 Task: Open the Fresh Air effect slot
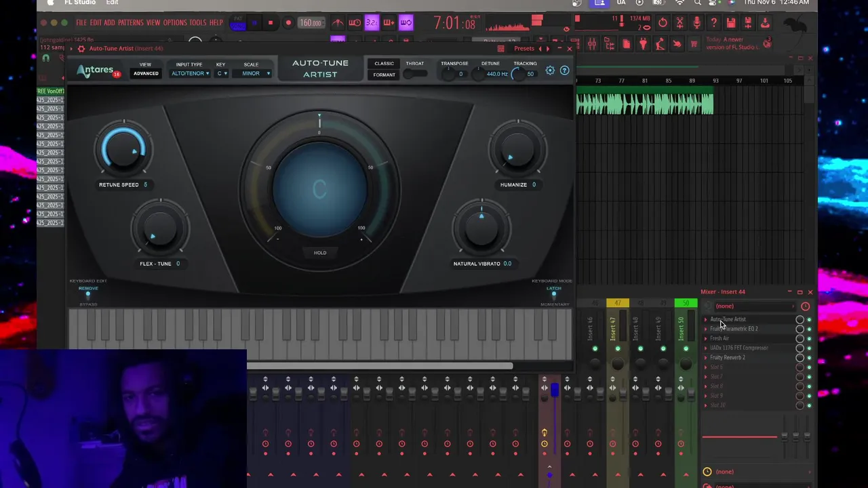pos(719,339)
